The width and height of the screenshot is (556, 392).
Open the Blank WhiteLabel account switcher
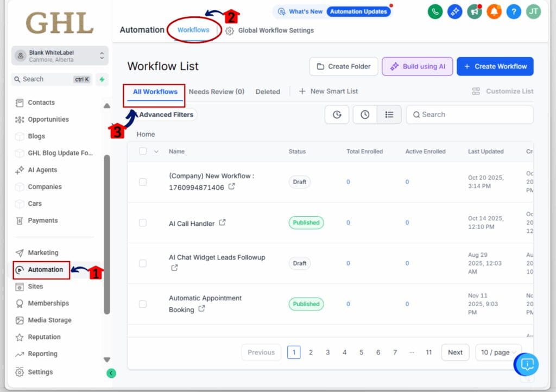[60, 55]
